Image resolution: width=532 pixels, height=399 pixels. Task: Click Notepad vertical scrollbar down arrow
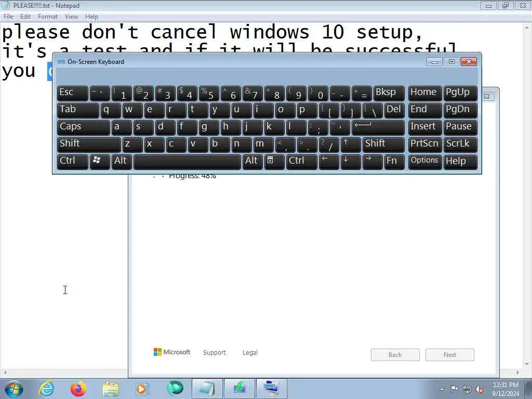click(x=527, y=364)
